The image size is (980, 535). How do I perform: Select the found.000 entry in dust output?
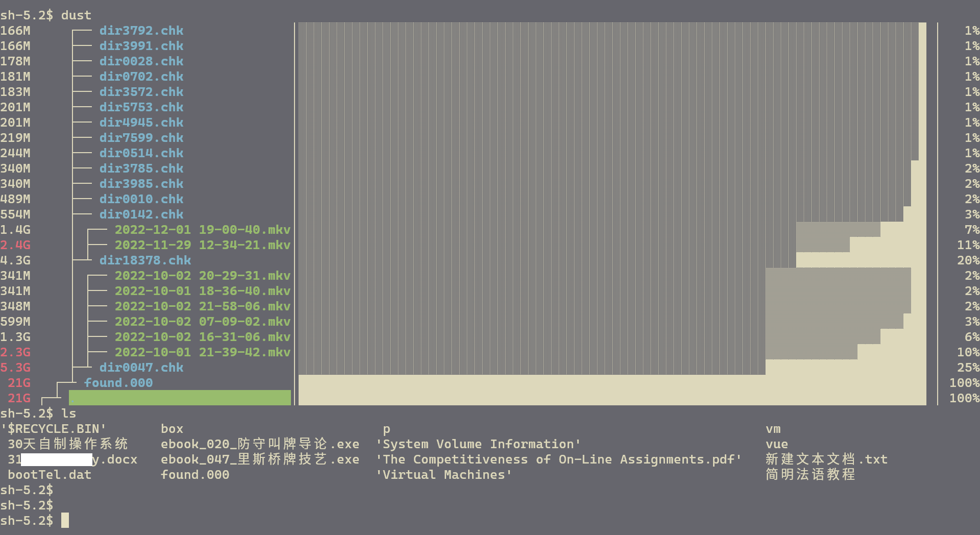118,382
